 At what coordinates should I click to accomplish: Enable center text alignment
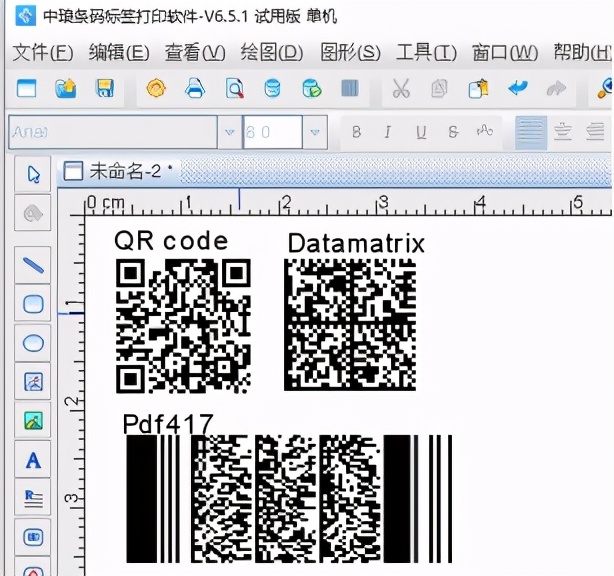tap(563, 132)
